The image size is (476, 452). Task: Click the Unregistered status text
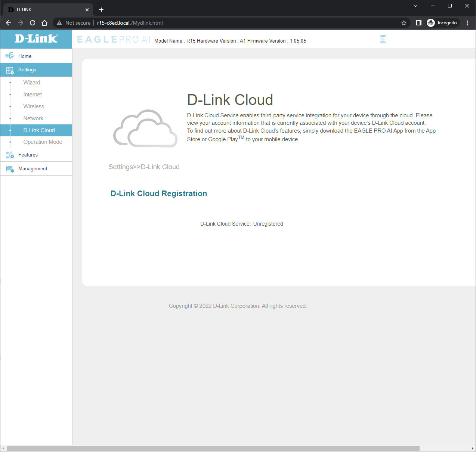pyautogui.click(x=268, y=224)
